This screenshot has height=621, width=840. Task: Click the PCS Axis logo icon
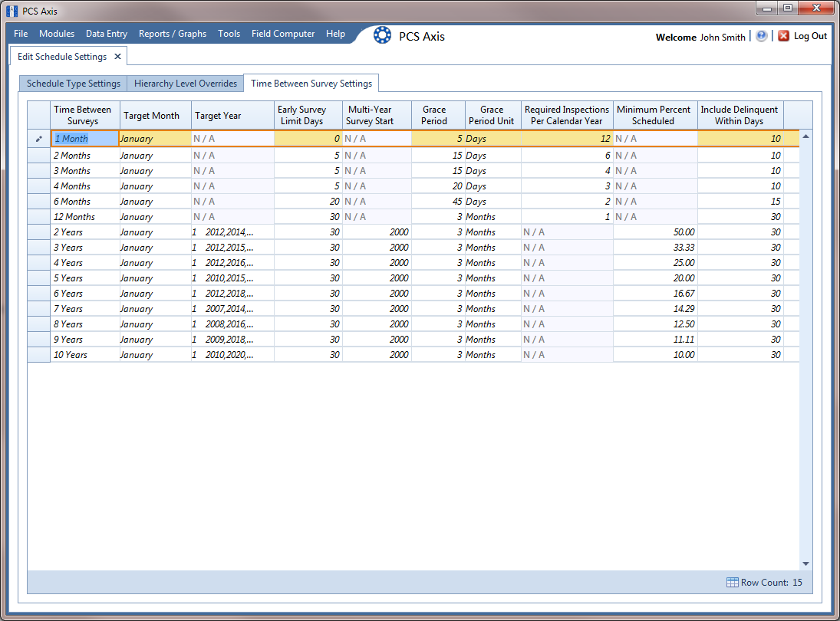coord(382,35)
